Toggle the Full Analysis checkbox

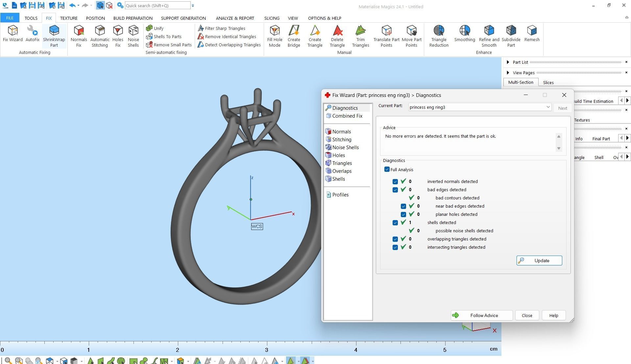(x=387, y=170)
